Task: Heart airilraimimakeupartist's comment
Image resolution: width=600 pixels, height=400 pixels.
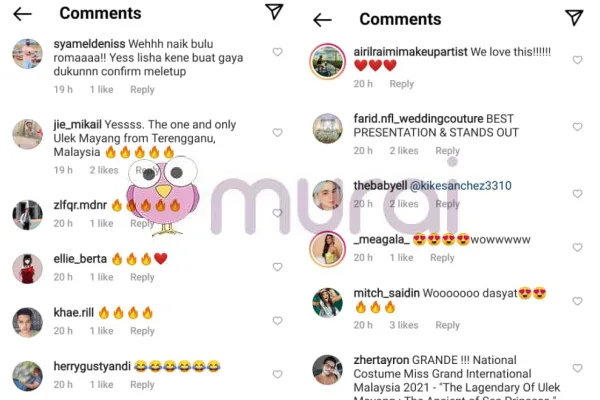Action: click(x=577, y=60)
